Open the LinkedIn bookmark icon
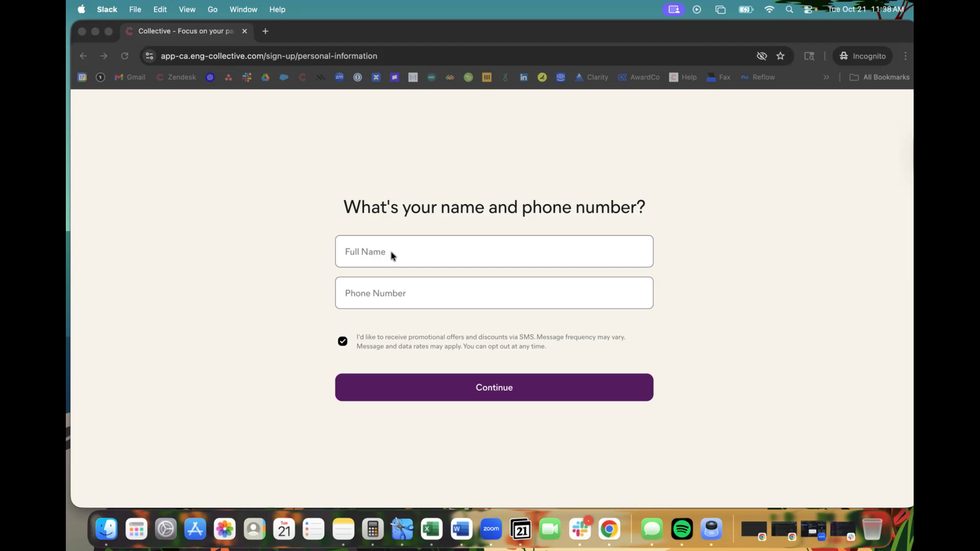Image resolution: width=980 pixels, height=551 pixels. pos(524,78)
